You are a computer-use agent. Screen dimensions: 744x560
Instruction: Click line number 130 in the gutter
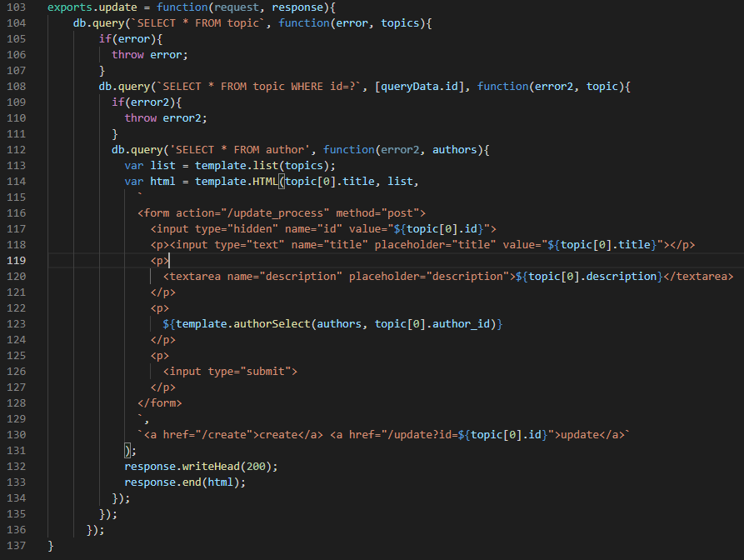point(16,435)
